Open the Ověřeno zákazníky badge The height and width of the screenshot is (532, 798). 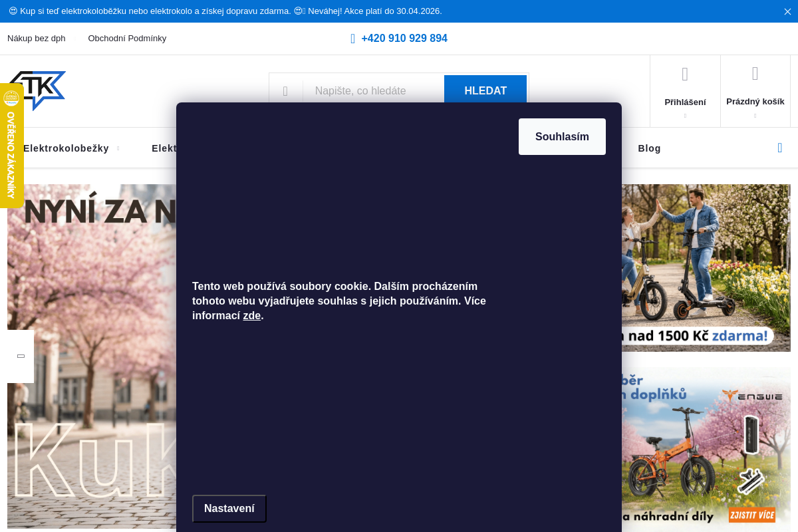pyautogui.click(x=11, y=146)
